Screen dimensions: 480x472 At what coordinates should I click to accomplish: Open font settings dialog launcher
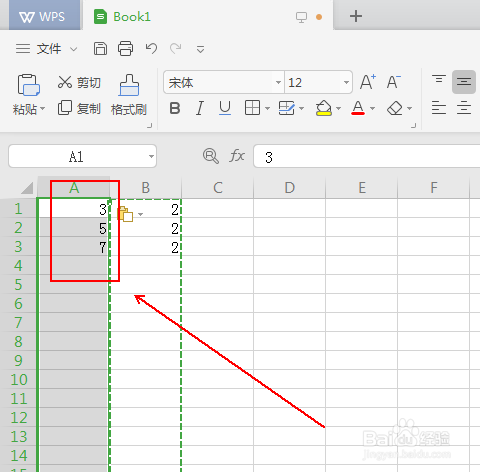point(414,125)
